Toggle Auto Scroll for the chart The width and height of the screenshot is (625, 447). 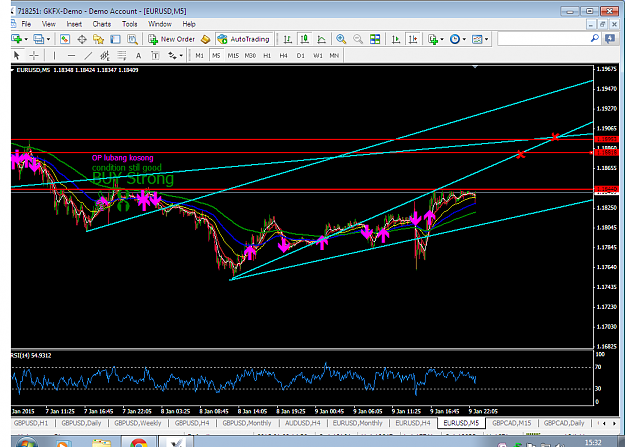click(396, 39)
